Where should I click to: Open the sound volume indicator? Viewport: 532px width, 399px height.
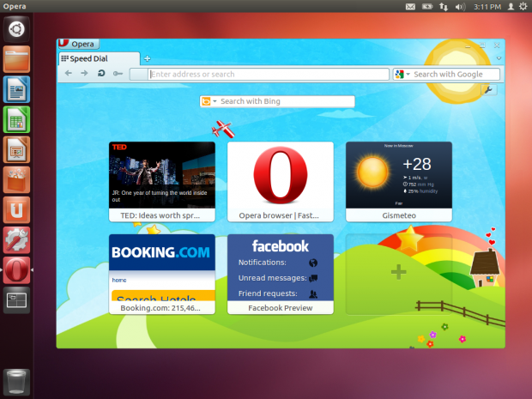(461, 7)
